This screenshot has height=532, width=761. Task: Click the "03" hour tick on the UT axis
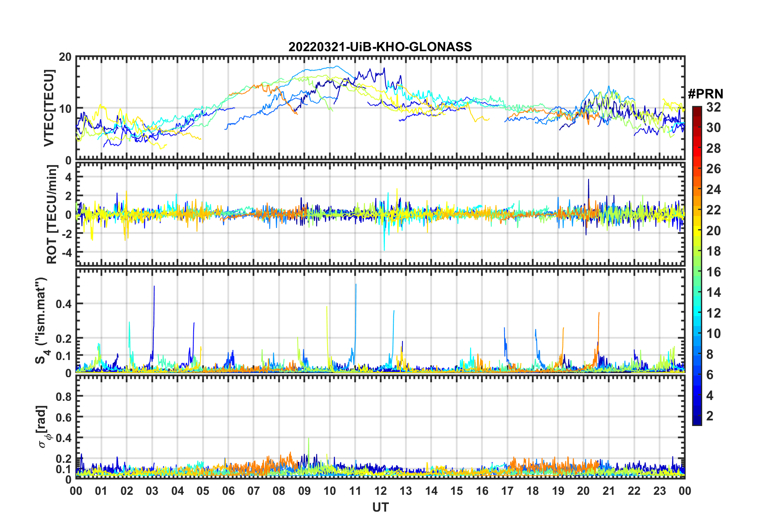(x=152, y=491)
